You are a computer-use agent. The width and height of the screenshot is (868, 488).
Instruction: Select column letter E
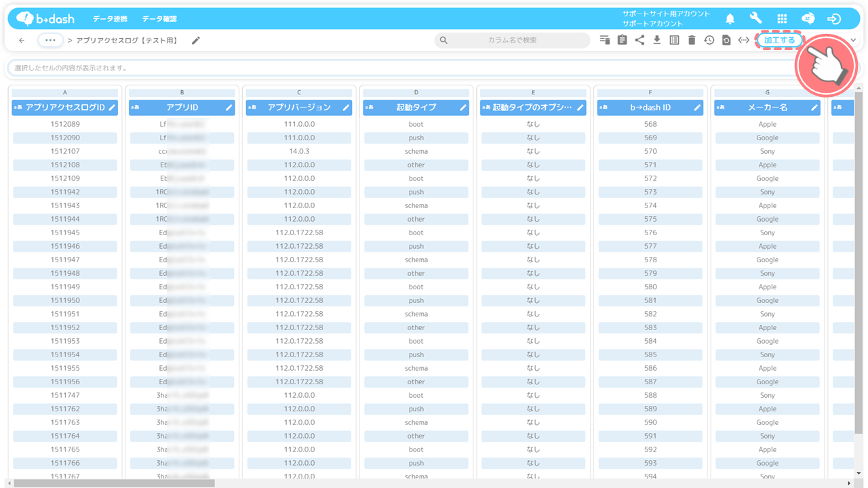coord(533,93)
